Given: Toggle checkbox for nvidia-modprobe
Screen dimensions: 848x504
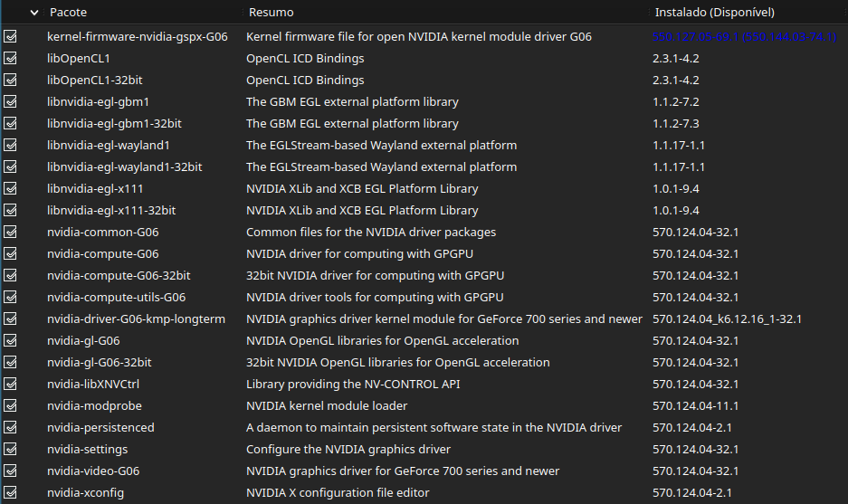Looking at the screenshot, I should point(10,405).
